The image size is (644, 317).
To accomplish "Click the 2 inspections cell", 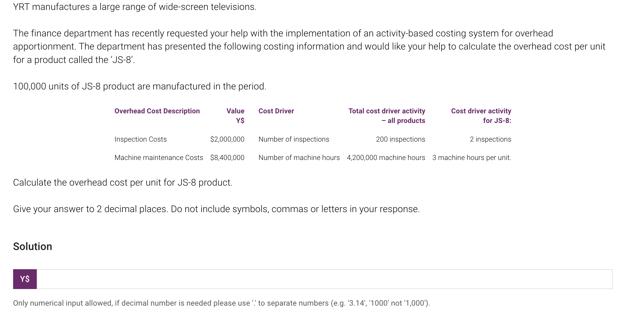I will tap(490, 139).
